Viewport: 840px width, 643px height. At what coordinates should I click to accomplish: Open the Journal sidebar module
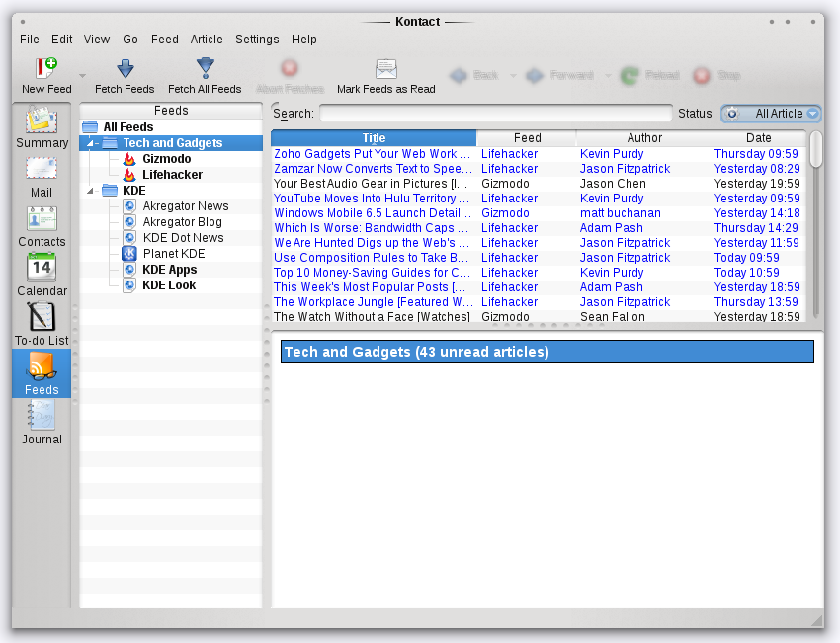[42, 417]
